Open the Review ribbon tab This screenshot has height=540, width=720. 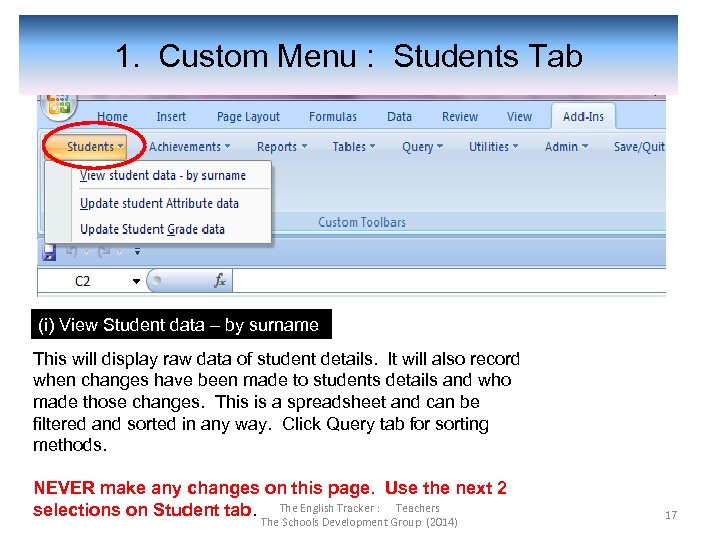tap(460, 117)
